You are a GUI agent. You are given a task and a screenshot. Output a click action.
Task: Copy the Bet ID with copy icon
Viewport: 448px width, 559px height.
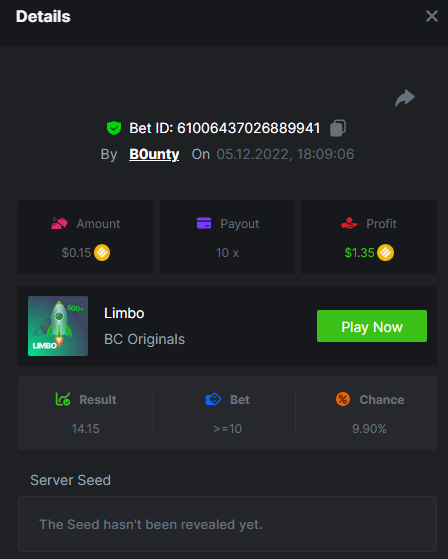(x=338, y=128)
